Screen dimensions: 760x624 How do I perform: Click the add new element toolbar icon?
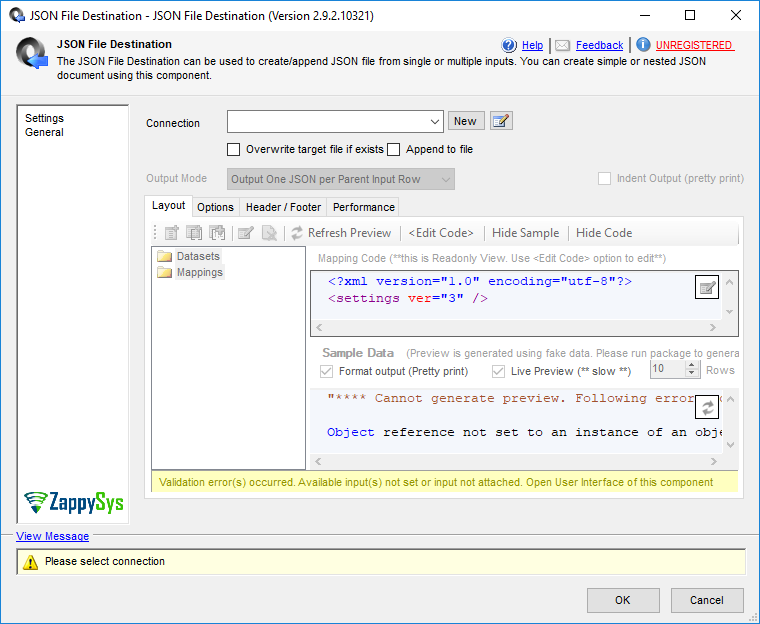pos(172,233)
